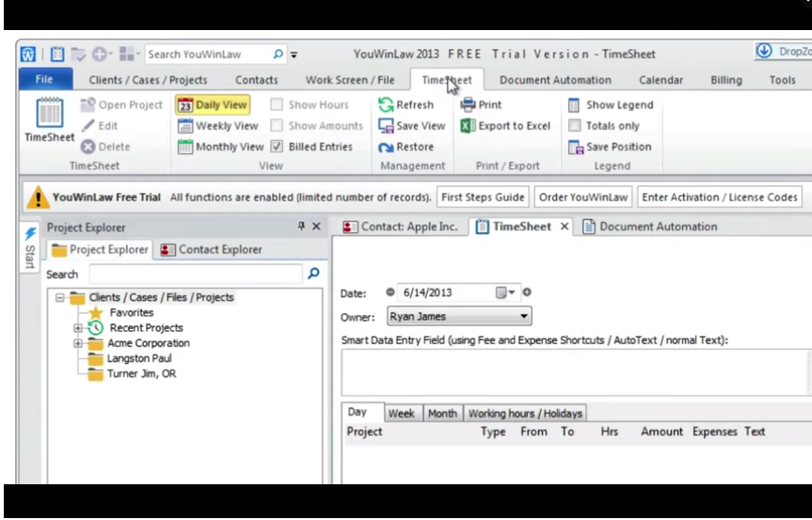
Task: Click Save View in Management group
Action: tap(412, 126)
